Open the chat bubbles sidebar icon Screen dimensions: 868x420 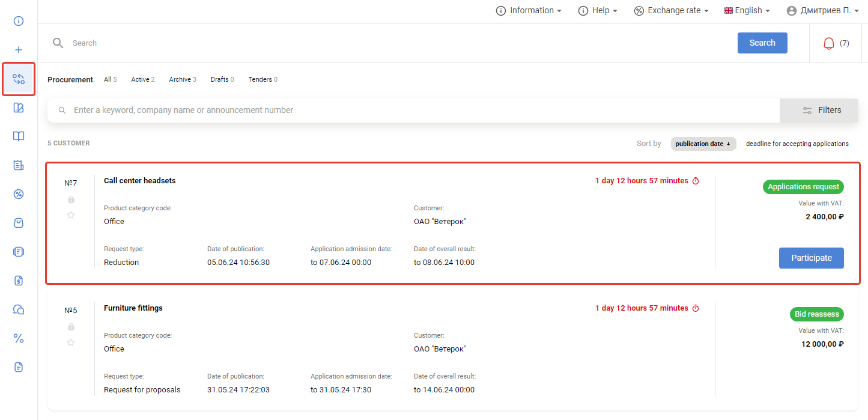click(x=19, y=309)
